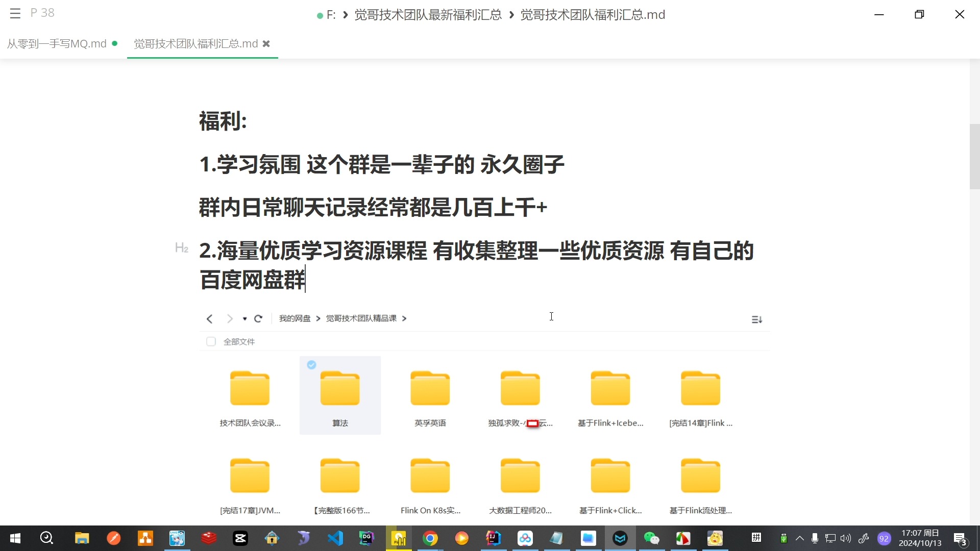The width and height of the screenshot is (980, 551).
Task: Click the editor vertical scrollbar thumb
Action: point(974,157)
